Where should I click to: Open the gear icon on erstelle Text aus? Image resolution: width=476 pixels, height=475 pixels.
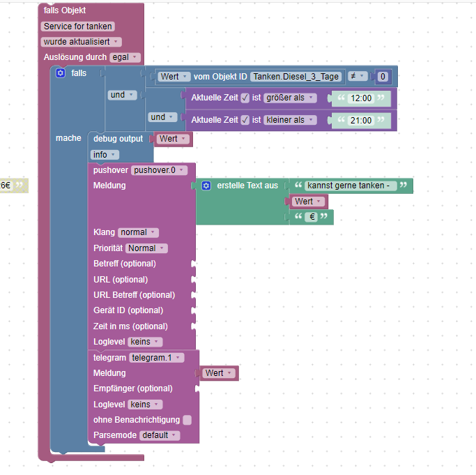(x=206, y=186)
